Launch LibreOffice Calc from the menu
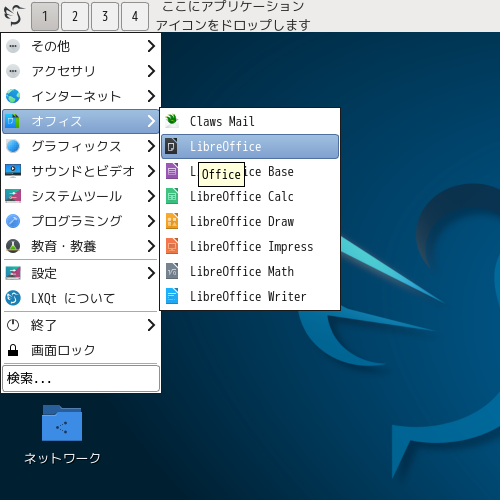The height and width of the screenshot is (500, 500). coord(250,196)
